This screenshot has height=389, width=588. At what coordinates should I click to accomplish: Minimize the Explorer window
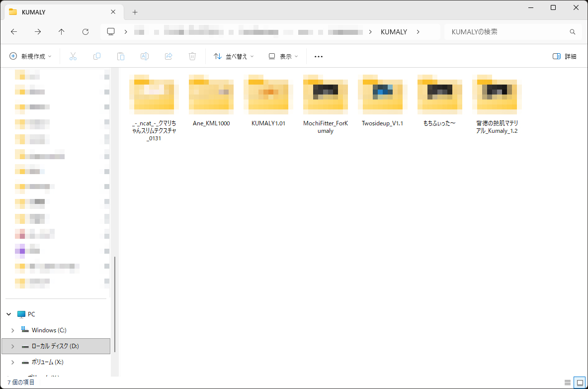click(x=530, y=7)
